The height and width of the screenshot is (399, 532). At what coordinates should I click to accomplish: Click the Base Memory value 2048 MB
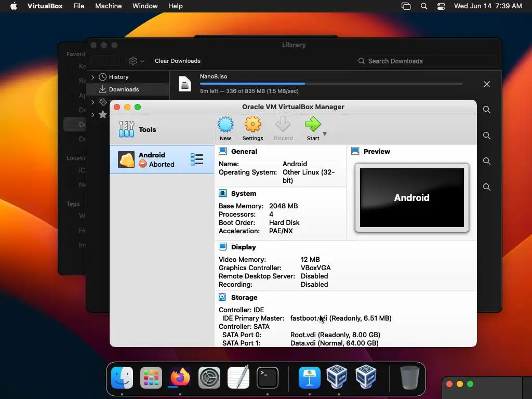pos(283,206)
